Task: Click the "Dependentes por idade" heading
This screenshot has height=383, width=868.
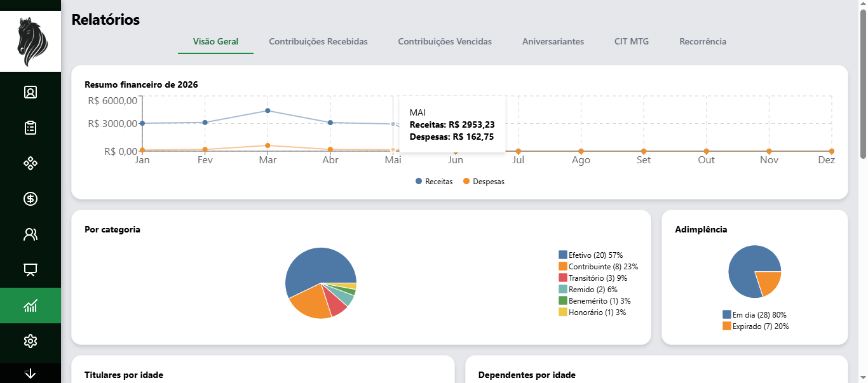Action: [x=527, y=375]
